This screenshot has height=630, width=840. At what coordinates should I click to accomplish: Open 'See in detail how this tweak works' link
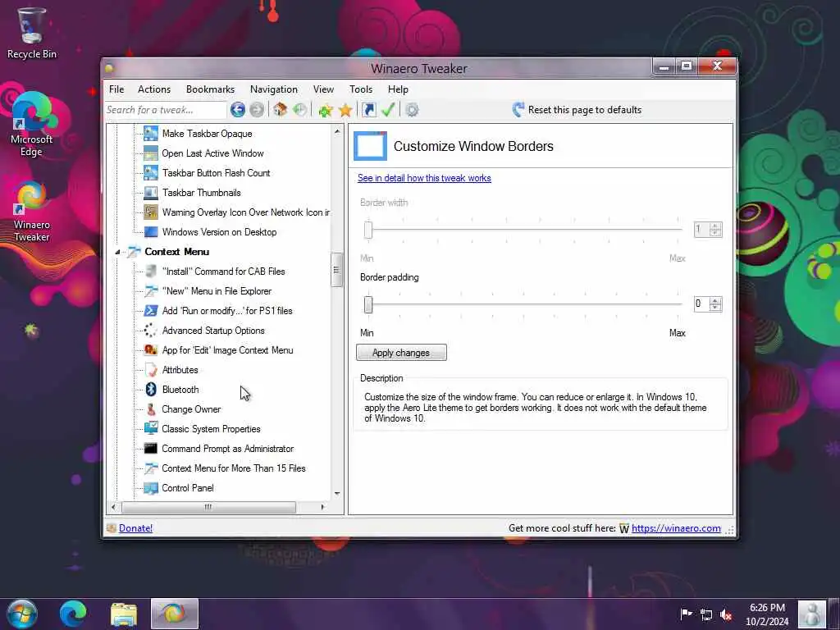pyautogui.click(x=424, y=178)
